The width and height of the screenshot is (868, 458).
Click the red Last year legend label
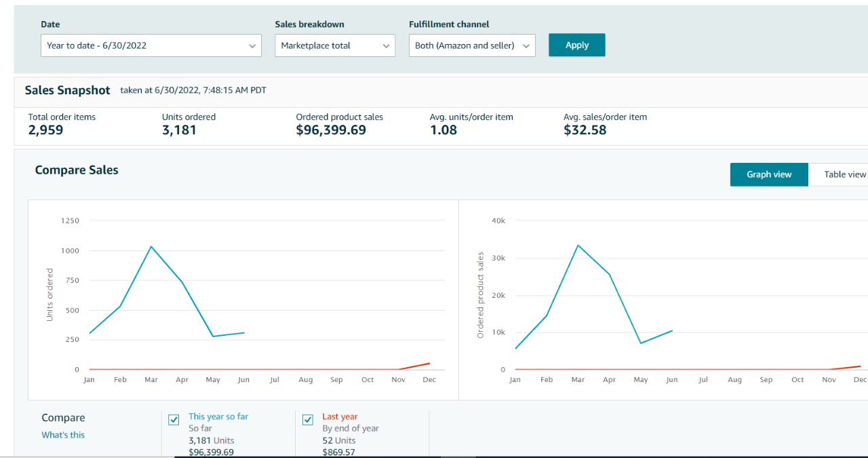point(340,417)
